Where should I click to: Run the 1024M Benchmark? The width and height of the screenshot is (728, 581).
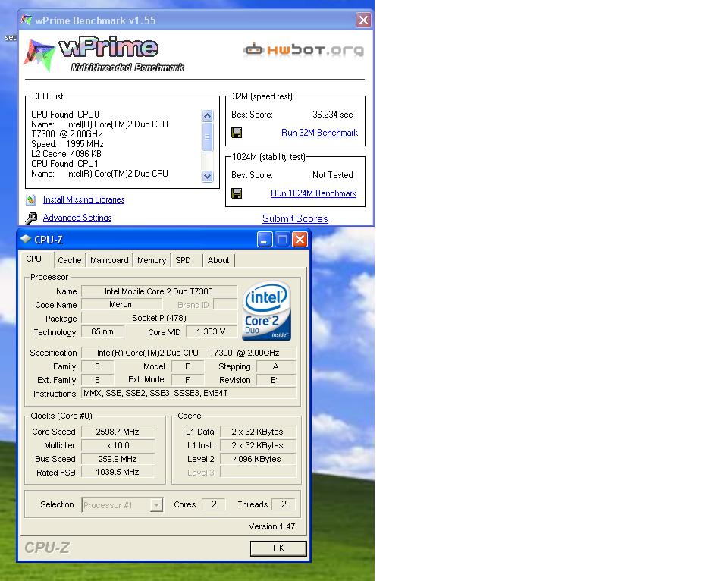[x=313, y=193]
